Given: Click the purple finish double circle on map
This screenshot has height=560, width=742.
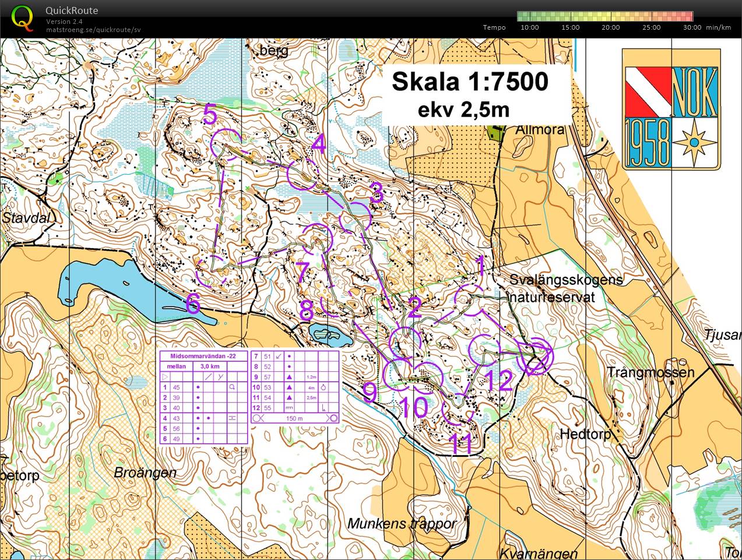Looking at the screenshot, I should pos(535,357).
